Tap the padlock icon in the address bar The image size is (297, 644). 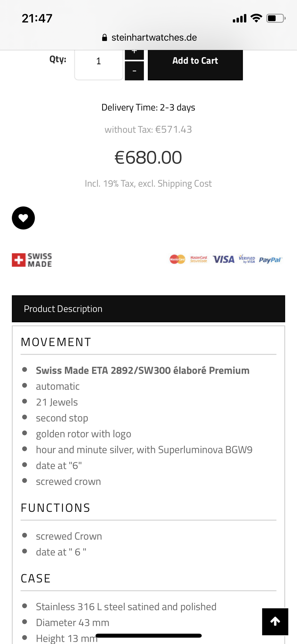point(104,38)
